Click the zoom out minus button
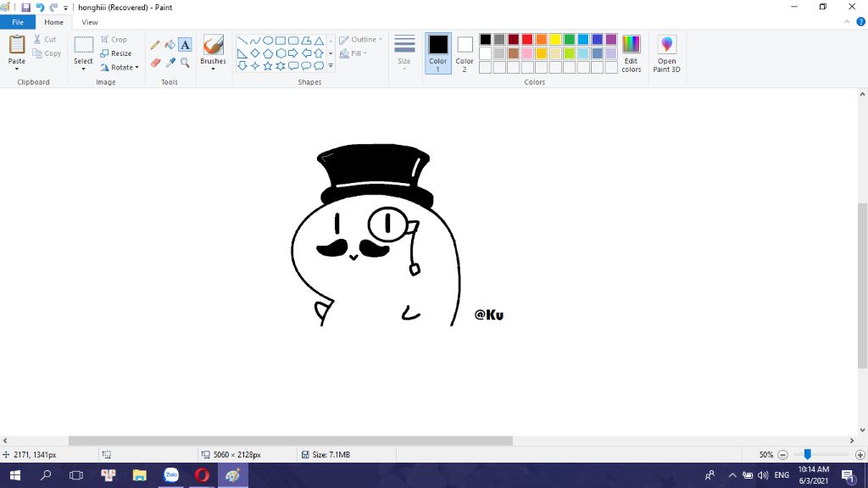Screen dimensions: 868x488 782,455
